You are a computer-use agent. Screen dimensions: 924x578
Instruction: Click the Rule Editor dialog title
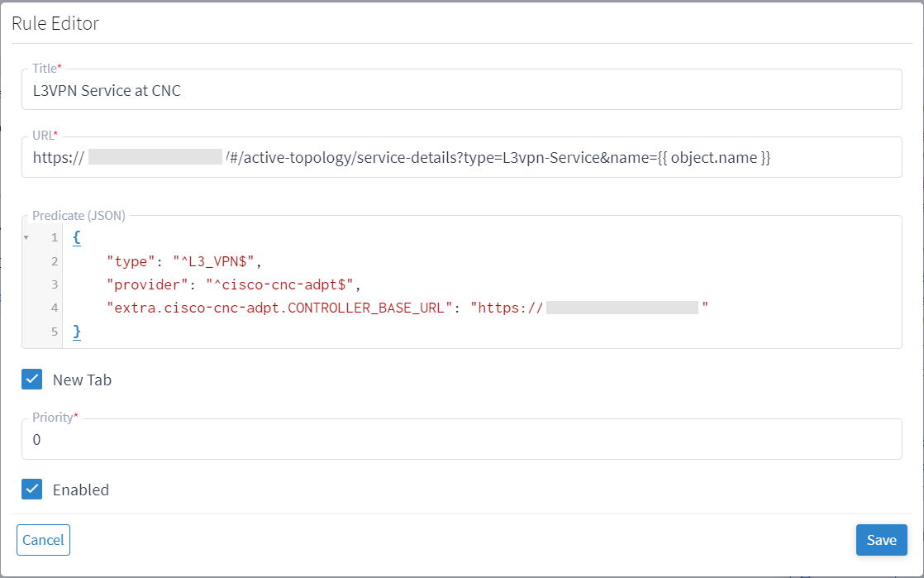(x=55, y=23)
